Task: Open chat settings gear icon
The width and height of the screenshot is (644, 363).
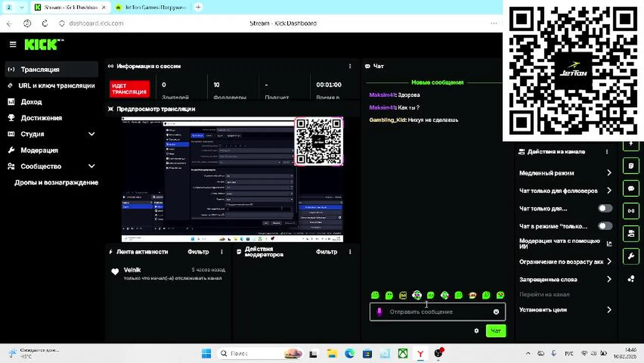Action: [476, 331]
